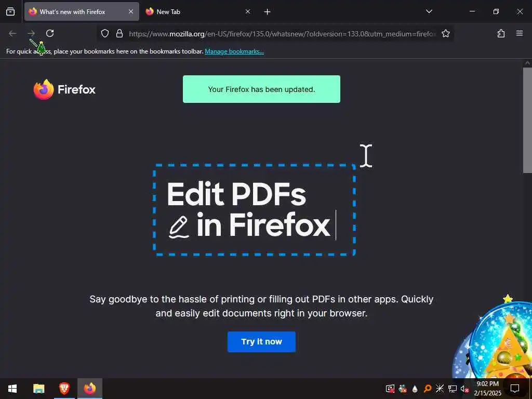Click the magnifier tray icon
The image size is (532, 399).
[428, 389]
